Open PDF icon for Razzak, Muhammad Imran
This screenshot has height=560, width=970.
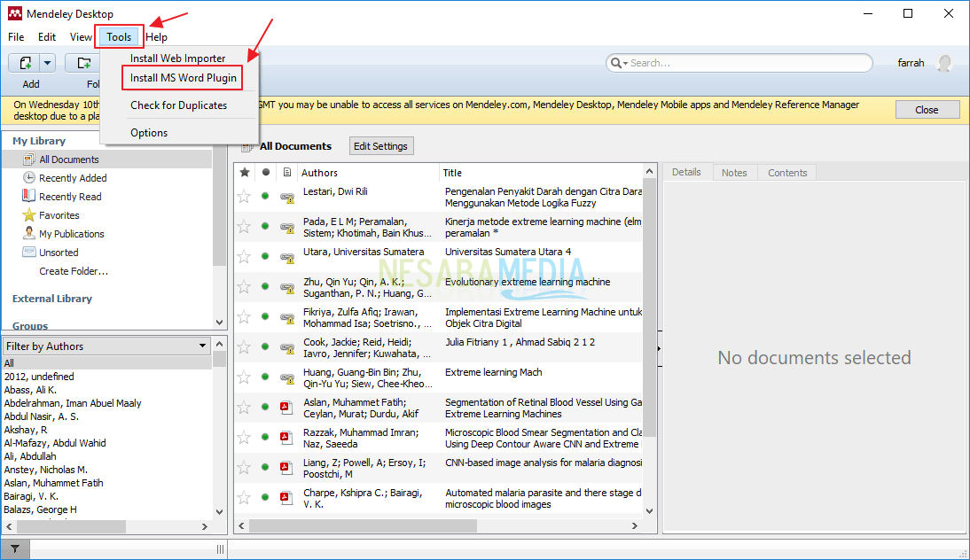point(286,437)
